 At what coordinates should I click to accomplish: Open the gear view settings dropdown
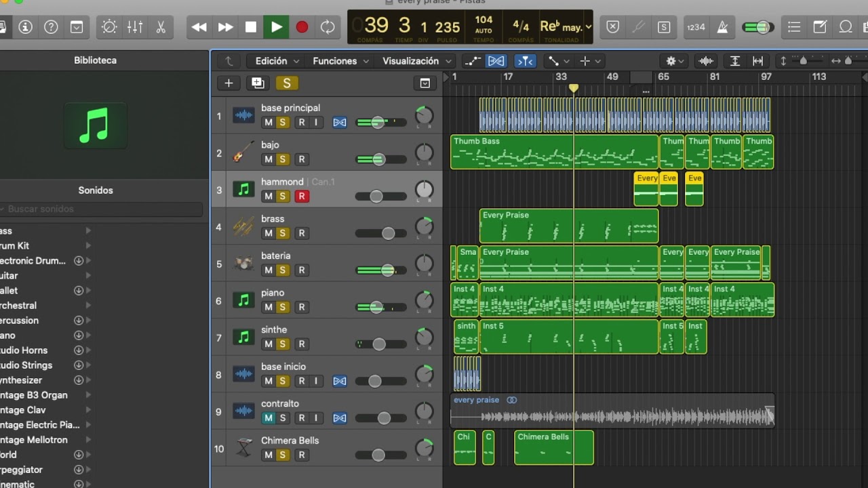pos(676,61)
